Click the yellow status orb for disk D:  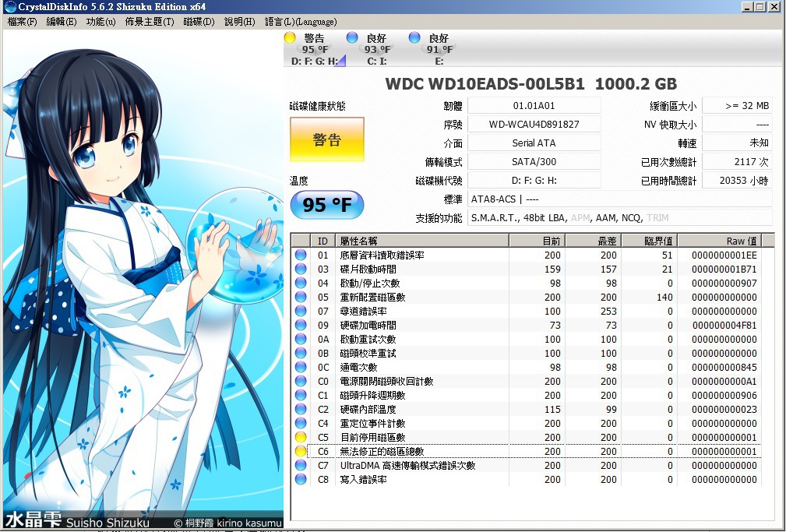pyautogui.click(x=290, y=37)
